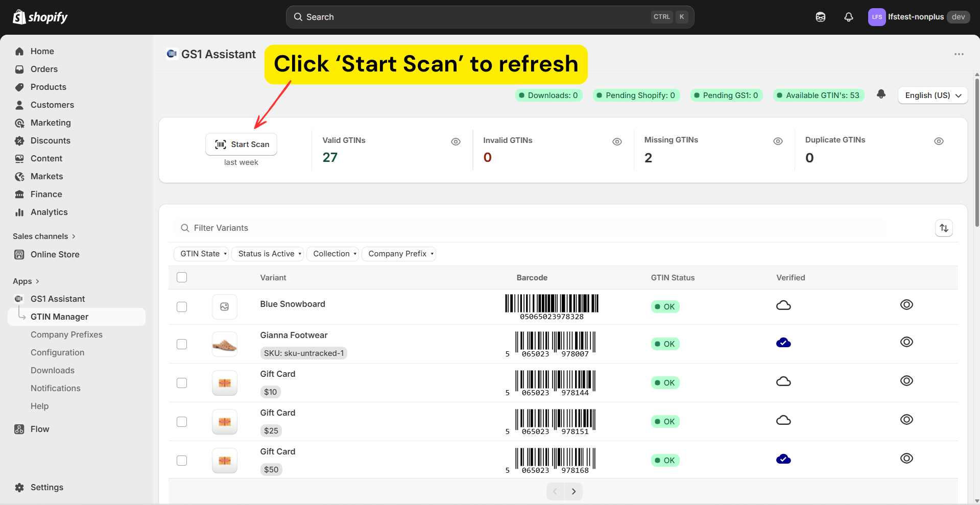Show Valid GTINs via eye icon
980x505 pixels.
456,142
